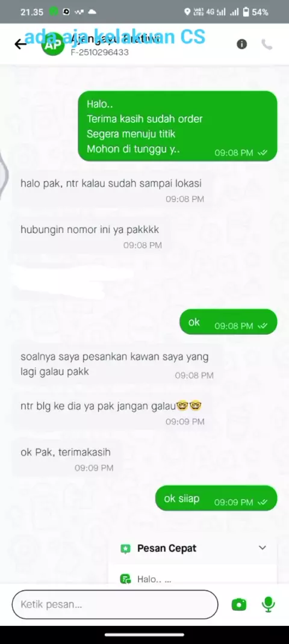
Task: Open the camera attachment icon
Action: (x=239, y=604)
